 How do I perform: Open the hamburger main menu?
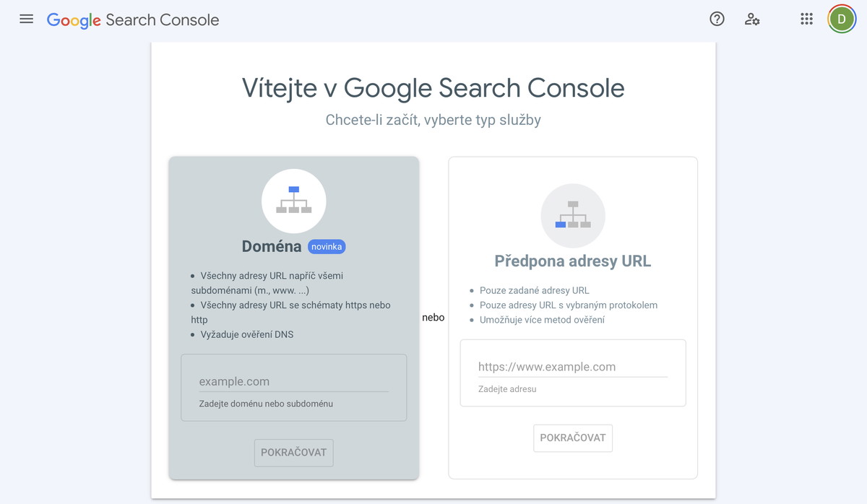(27, 19)
